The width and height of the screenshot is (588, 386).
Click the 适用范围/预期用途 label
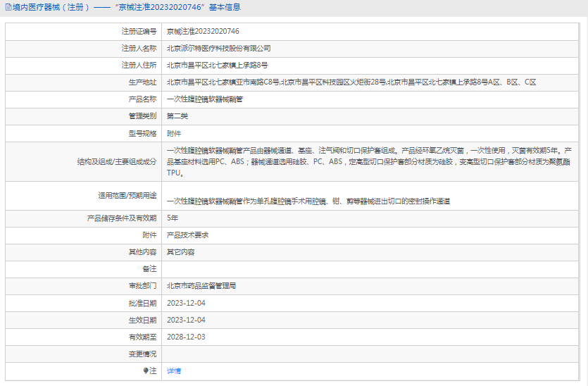127,195
